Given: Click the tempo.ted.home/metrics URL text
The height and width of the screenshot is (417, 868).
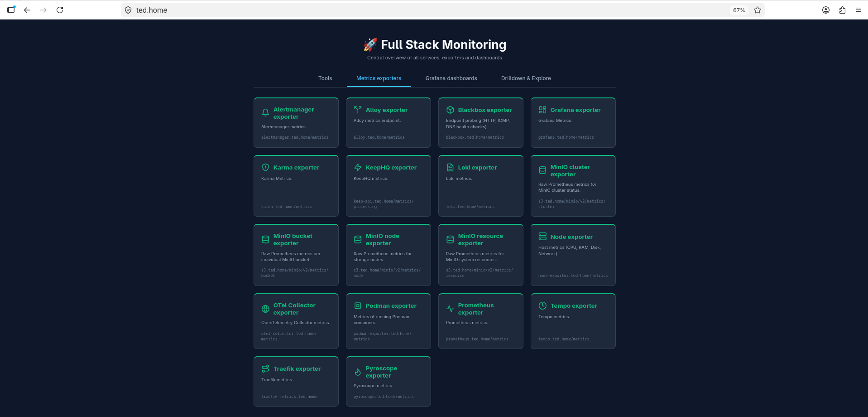Looking at the screenshot, I should [564, 339].
